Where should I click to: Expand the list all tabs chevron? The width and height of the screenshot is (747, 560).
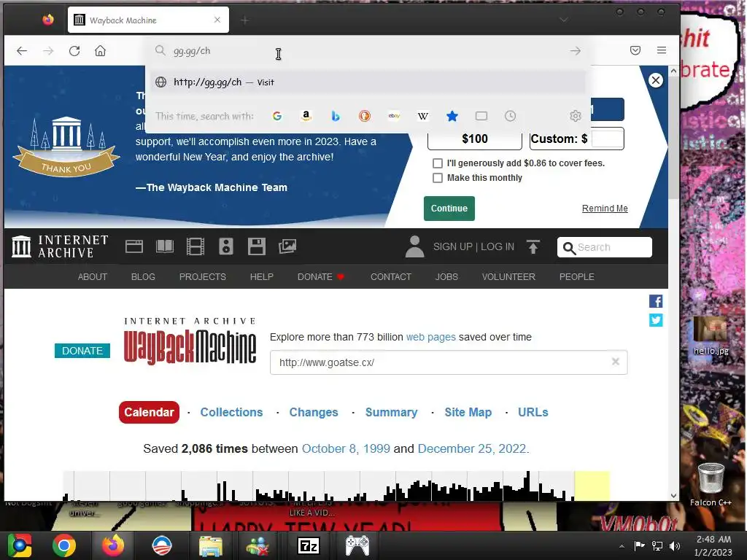[564, 20]
